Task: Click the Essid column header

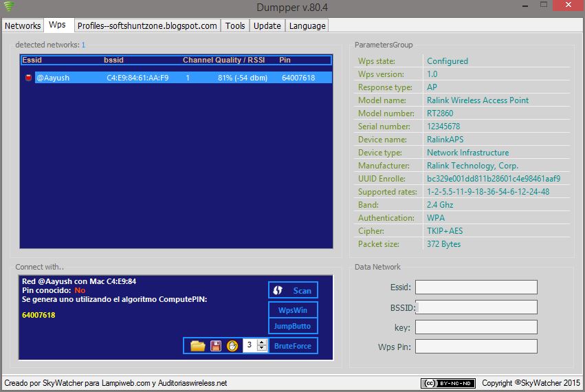Action: coord(32,60)
